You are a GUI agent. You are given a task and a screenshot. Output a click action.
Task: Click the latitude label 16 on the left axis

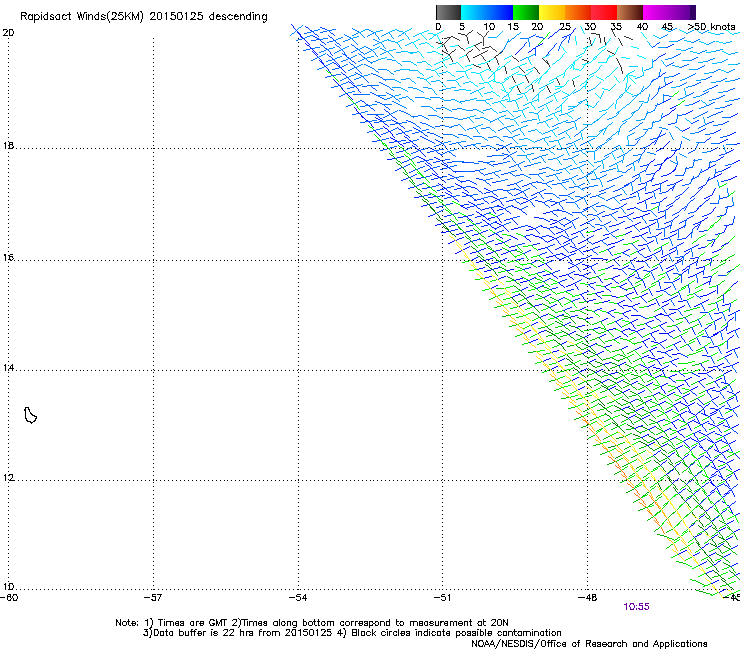8,258
